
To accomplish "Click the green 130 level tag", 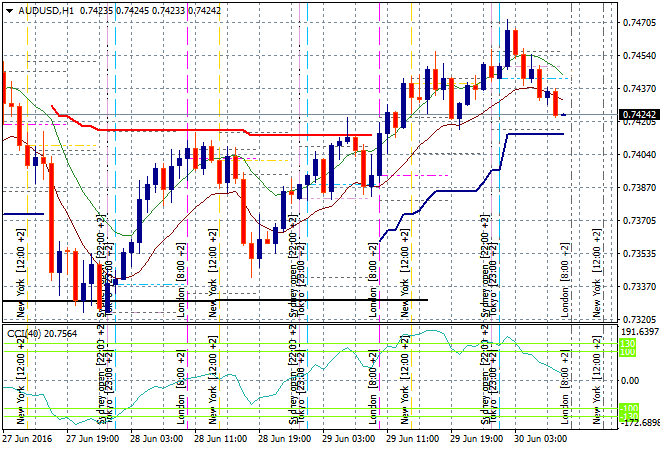I will point(628,343).
